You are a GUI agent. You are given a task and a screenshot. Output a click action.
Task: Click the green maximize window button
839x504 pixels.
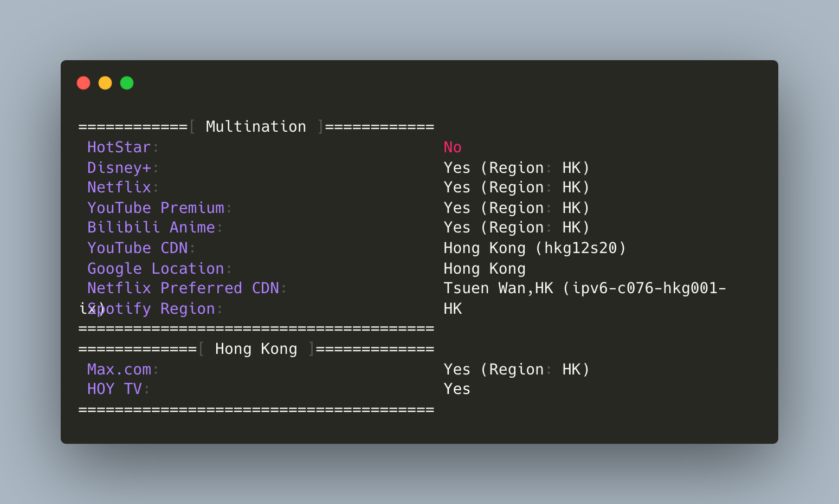[x=127, y=83]
